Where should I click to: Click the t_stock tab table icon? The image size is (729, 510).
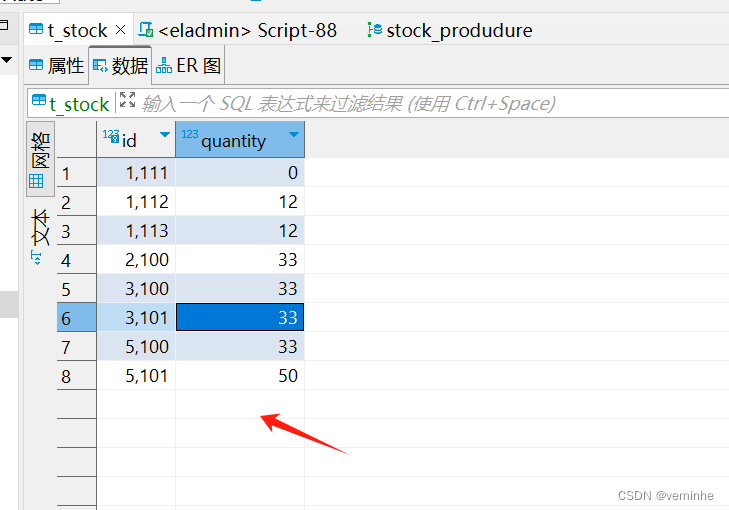point(36,29)
